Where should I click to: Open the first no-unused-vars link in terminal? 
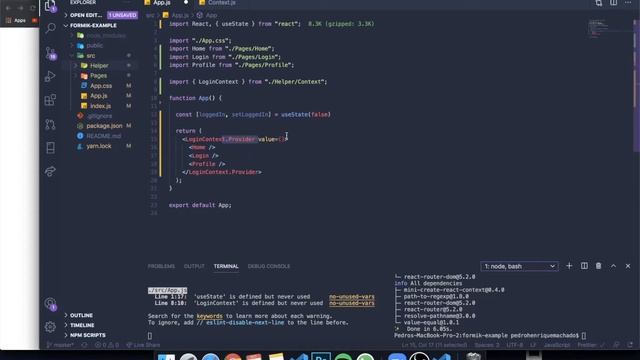point(351,297)
